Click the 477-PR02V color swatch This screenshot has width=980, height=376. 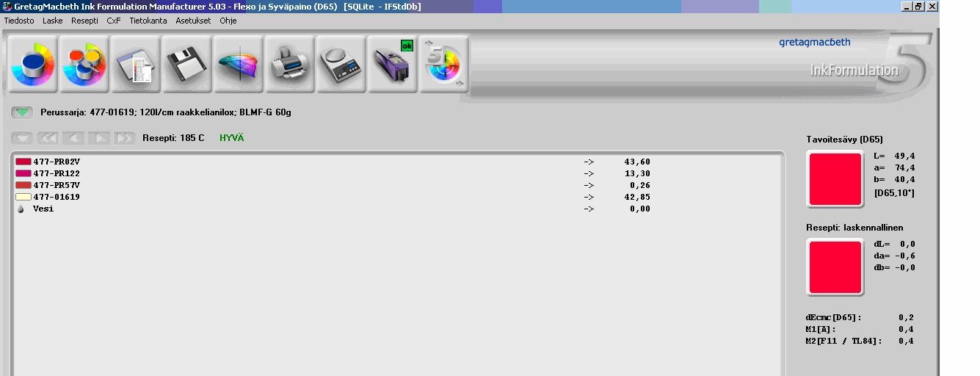pos(23,162)
